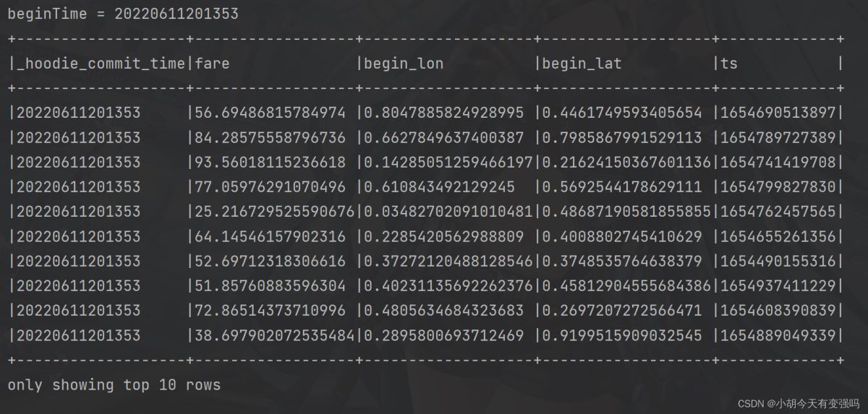The height and width of the screenshot is (414, 868).
Task: Click begin_lat value 0.9199515909032545
Action: tap(621, 336)
